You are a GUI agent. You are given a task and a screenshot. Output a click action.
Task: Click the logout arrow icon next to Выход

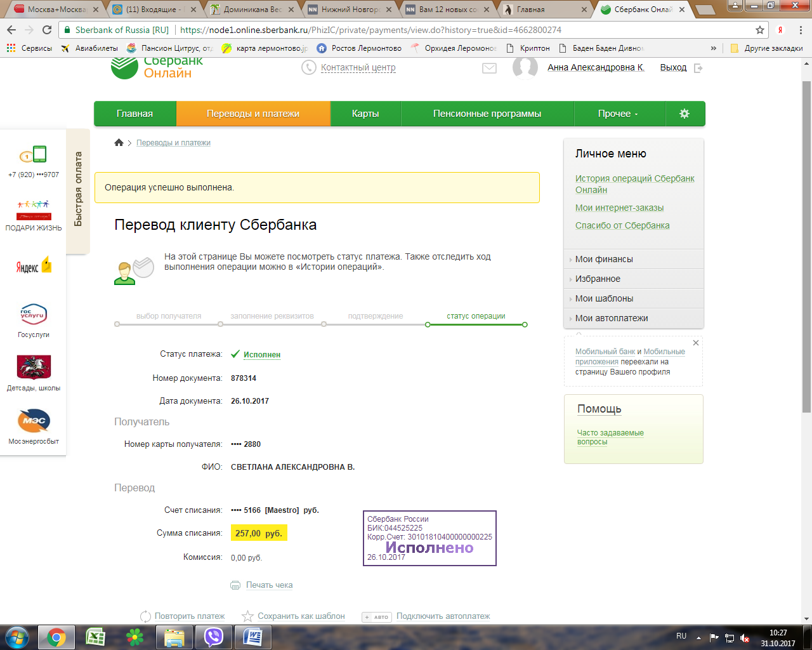coord(698,68)
